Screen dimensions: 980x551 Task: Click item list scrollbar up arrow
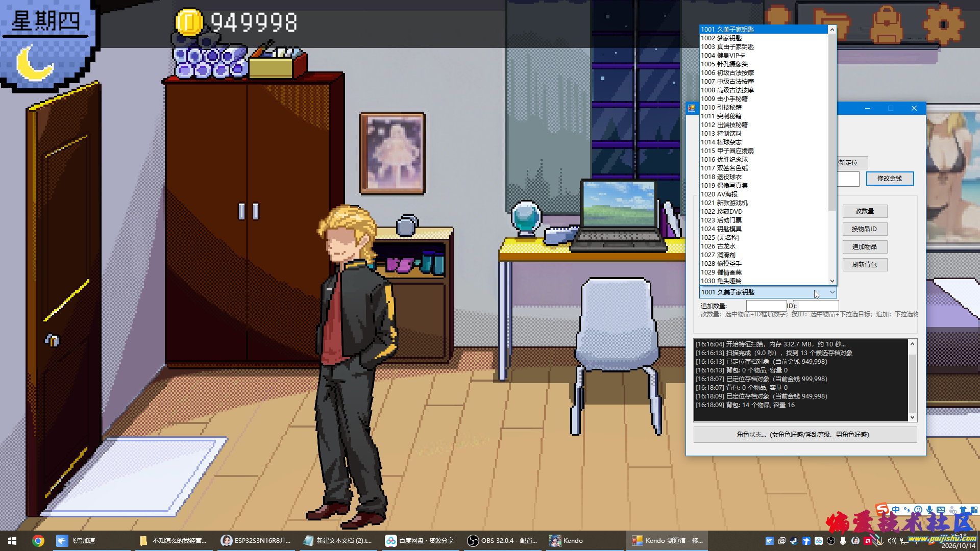pos(832,30)
